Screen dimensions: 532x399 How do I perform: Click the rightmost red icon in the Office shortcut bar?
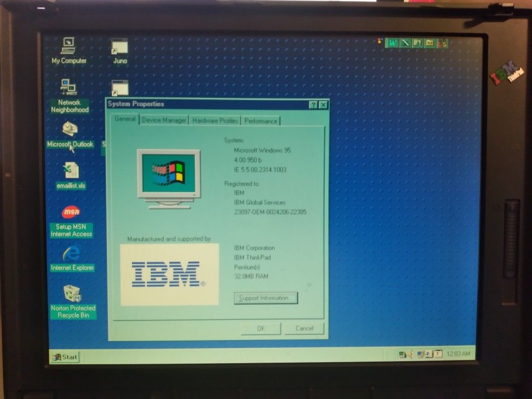pos(442,43)
